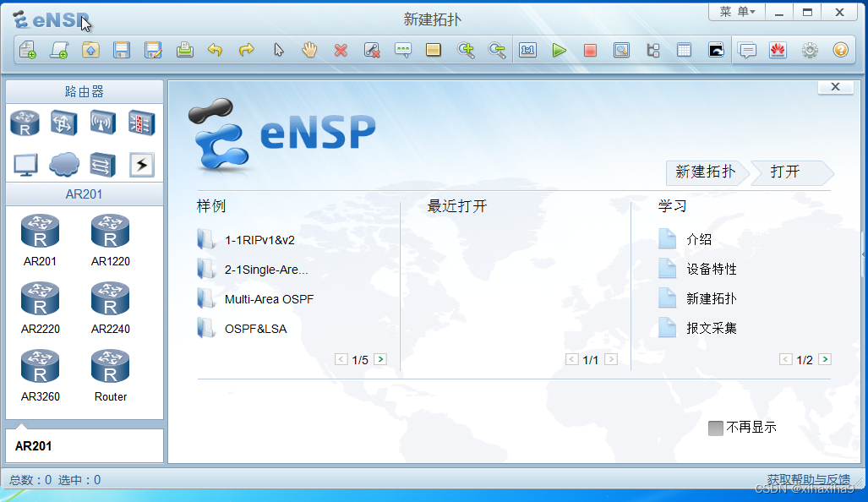Reset view with the 1:1 zoom icon

pyautogui.click(x=527, y=50)
